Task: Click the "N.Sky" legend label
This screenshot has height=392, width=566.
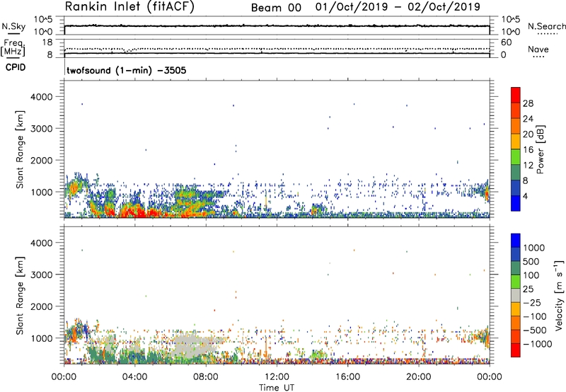Action: click(x=13, y=26)
